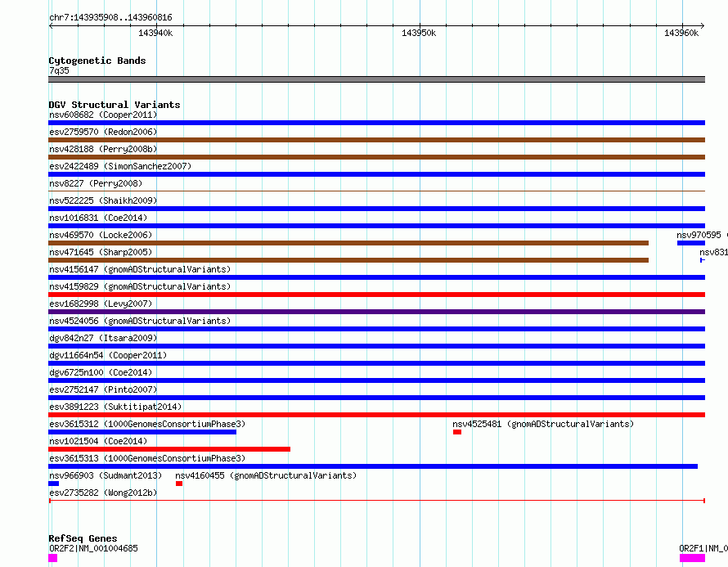The height and width of the screenshot is (567, 728).
Task: Open the Cytogenetic Bands track heading
Action: 97,61
